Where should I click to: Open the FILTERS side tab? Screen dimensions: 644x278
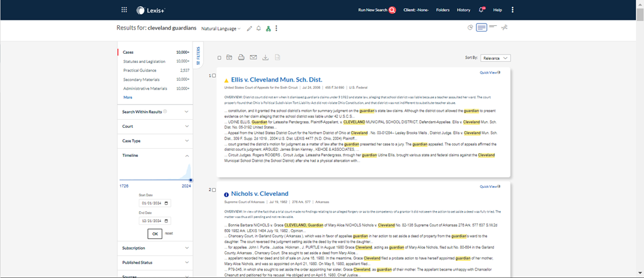tap(197, 56)
